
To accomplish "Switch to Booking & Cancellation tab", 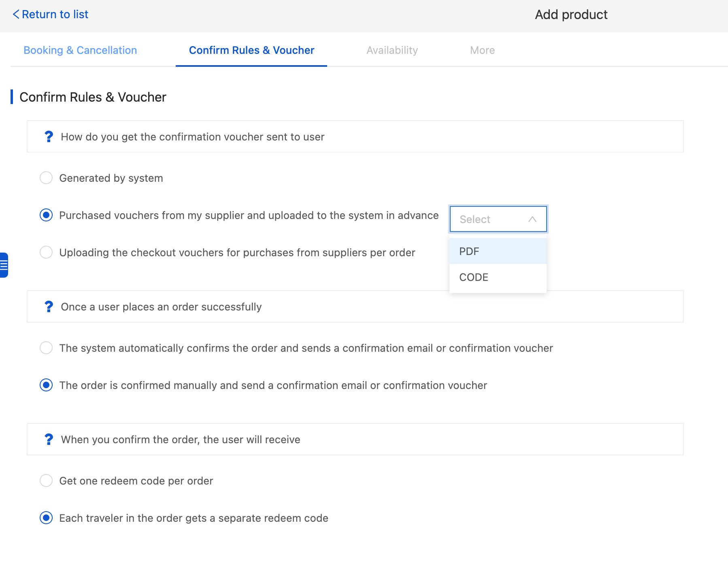I will [x=80, y=50].
